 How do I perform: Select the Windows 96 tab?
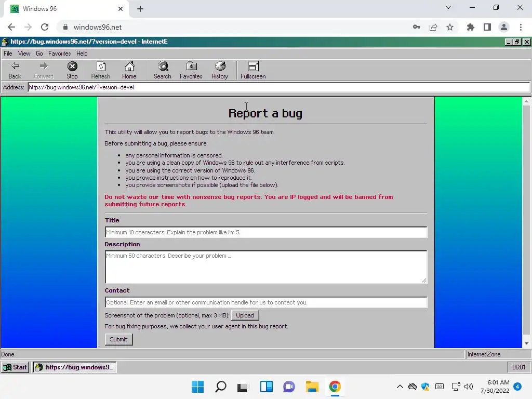[x=66, y=9]
